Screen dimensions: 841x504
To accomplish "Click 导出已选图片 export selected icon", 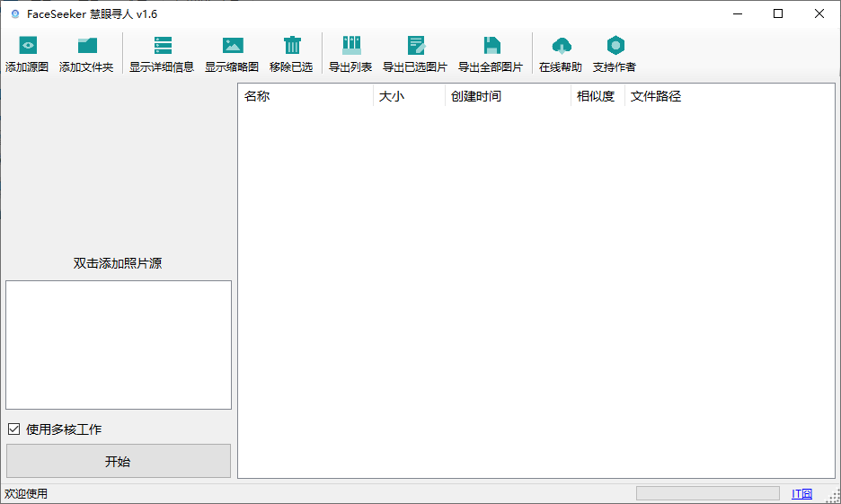I will coord(415,46).
